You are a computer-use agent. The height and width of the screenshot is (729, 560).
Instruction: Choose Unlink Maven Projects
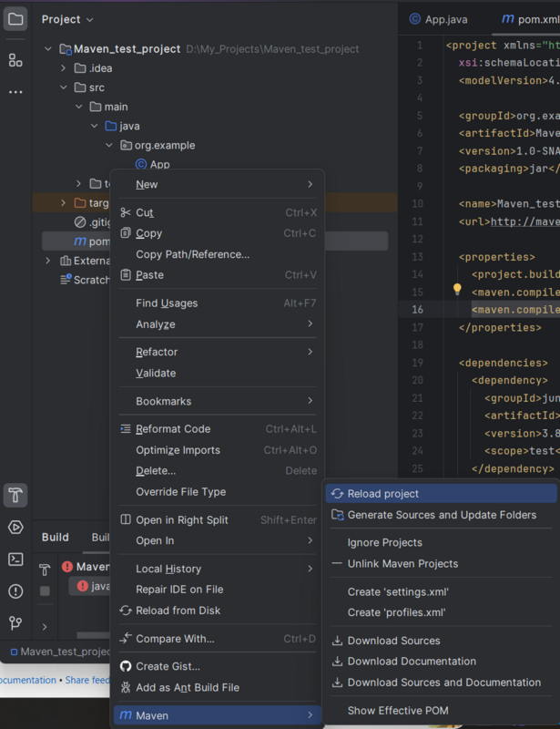(x=441, y=563)
